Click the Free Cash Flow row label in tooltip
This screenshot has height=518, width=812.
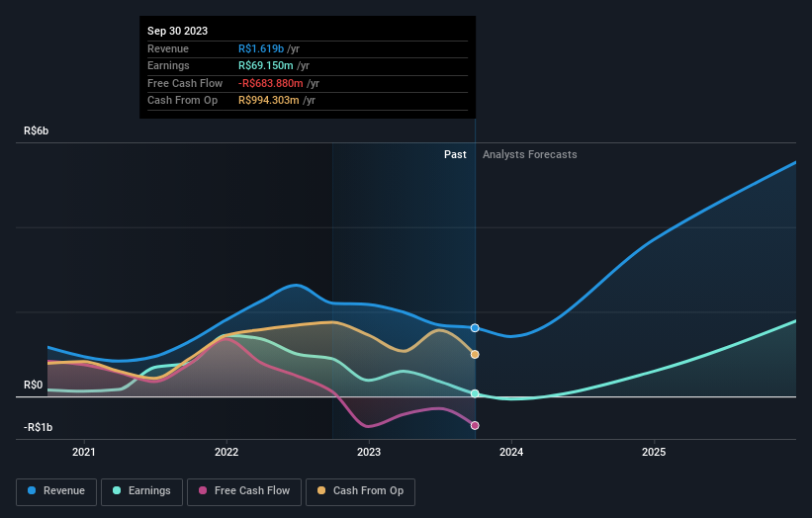(x=185, y=83)
